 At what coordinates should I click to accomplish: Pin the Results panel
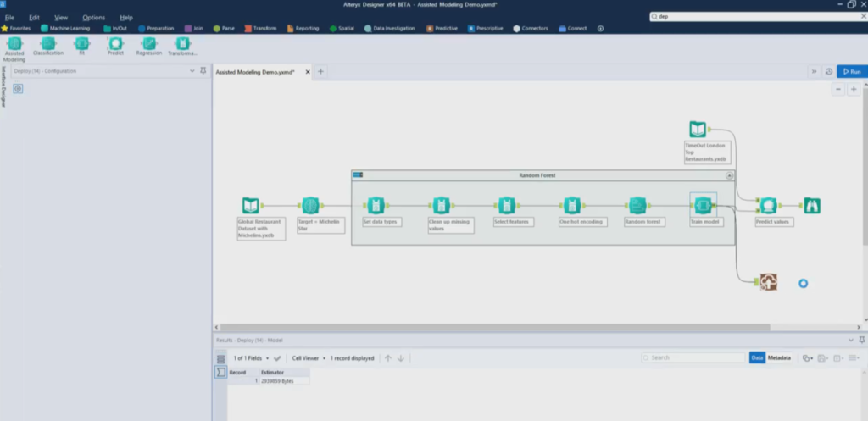point(861,340)
